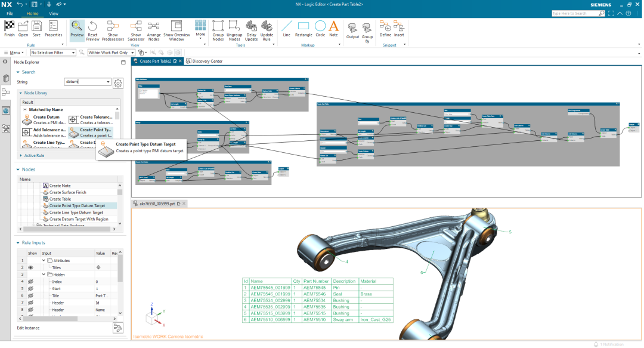
Task: Show the Name Header input row 8
Action: [x=30, y=310]
